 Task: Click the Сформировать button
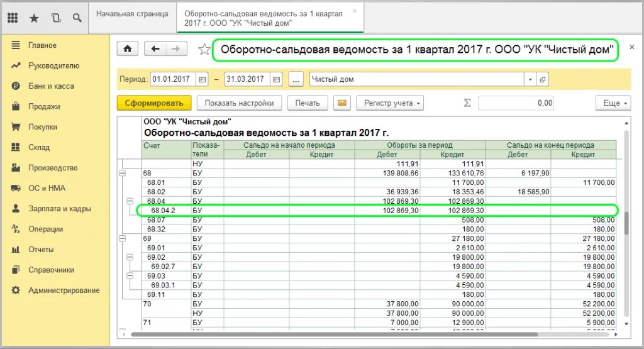click(x=154, y=103)
